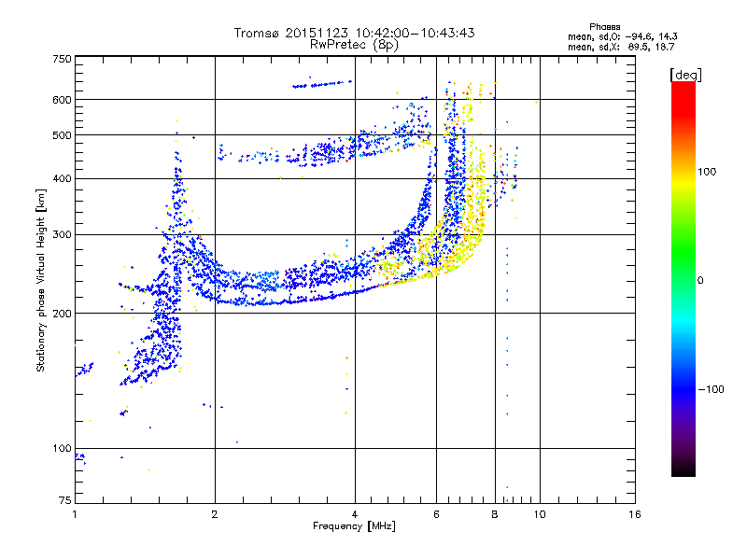This screenshot has height=560, width=747.
Task: Click the "mean, sd,X: 89.5, 18.7" line
Action: point(621,47)
